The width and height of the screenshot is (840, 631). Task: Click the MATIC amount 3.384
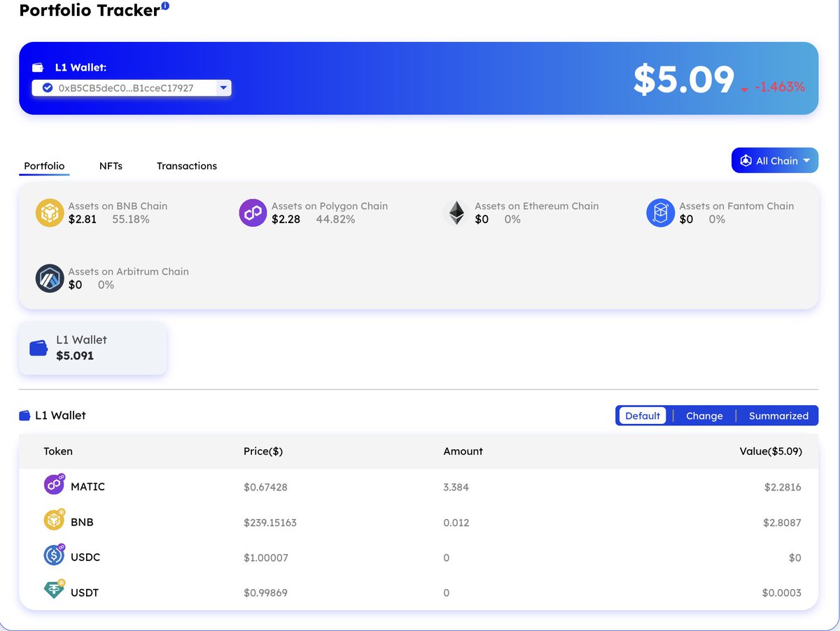pyautogui.click(x=456, y=487)
